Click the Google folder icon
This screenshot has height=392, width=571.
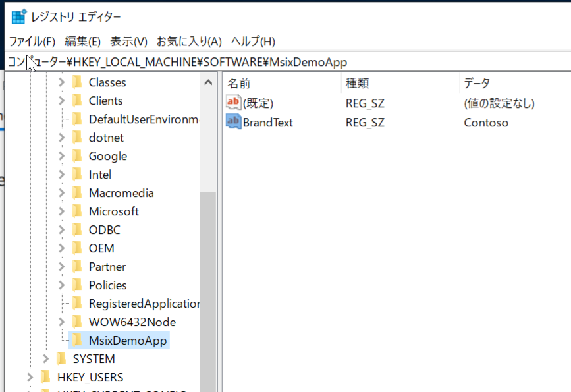tap(77, 155)
